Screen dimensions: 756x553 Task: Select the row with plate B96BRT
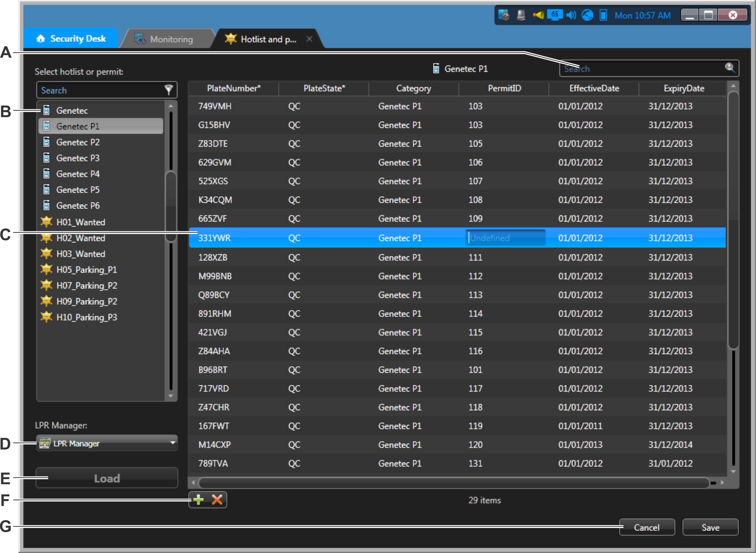[457, 369]
